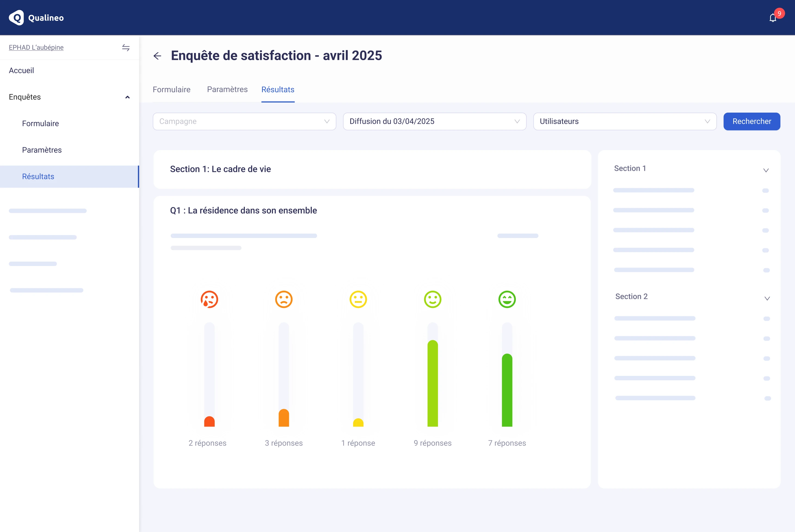
Task: Click the Qualineo logo icon
Action: (16, 18)
